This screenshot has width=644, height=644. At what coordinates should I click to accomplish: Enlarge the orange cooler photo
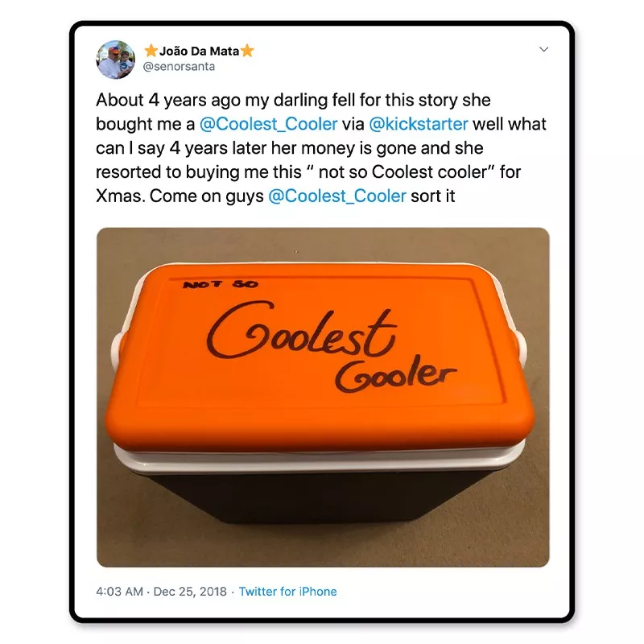pos(323,397)
